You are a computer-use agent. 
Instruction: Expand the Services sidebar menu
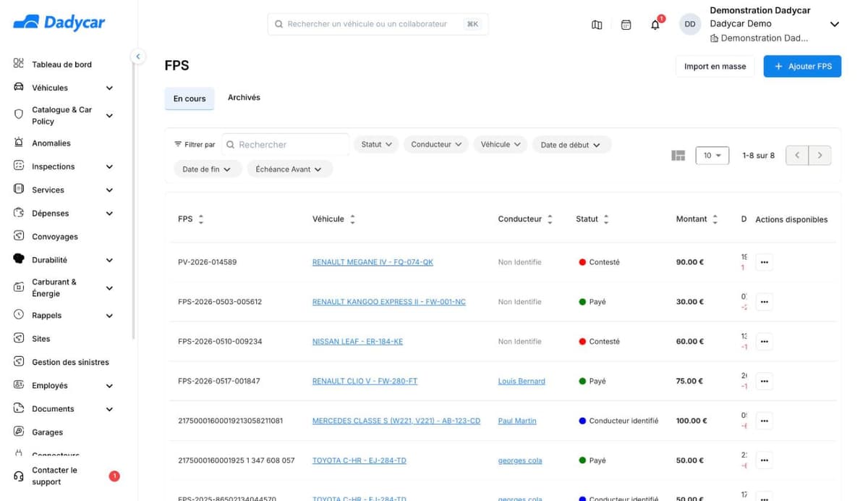[x=109, y=190]
